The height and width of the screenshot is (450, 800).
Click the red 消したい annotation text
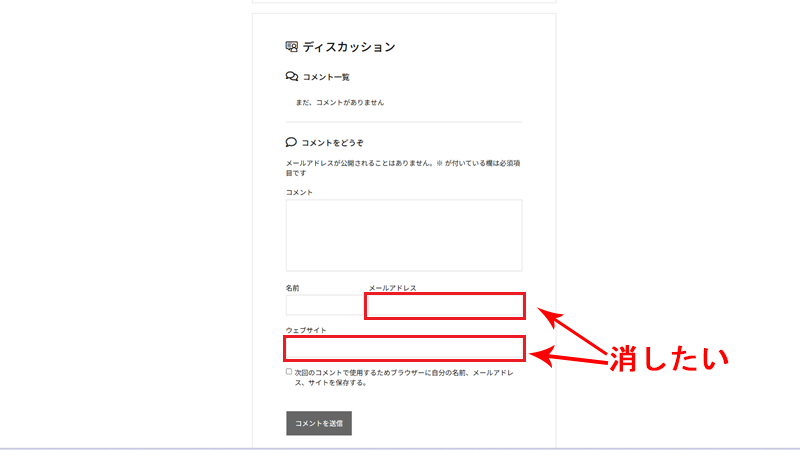(667, 358)
